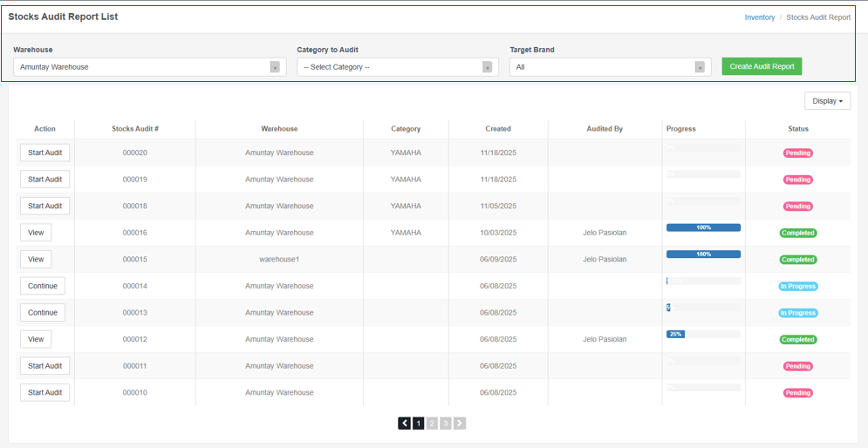The height and width of the screenshot is (448, 868).
Task: Jump to pagination page 3
Action: coord(446,424)
